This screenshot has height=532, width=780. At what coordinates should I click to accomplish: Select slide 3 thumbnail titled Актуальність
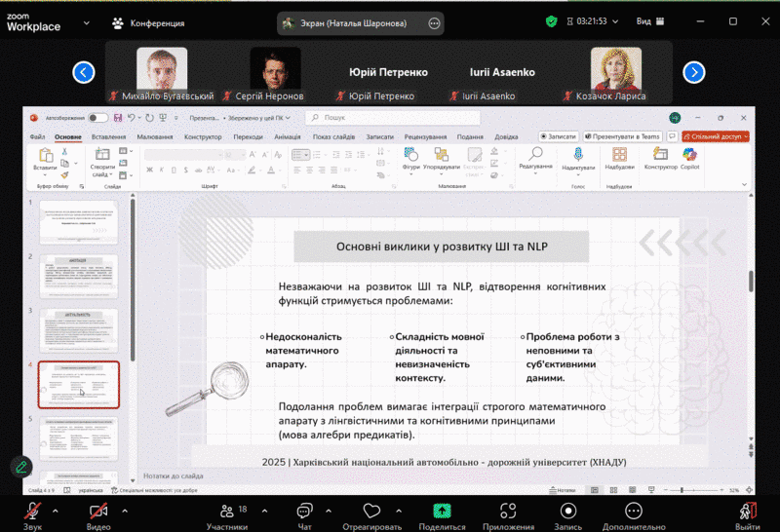(78, 331)
